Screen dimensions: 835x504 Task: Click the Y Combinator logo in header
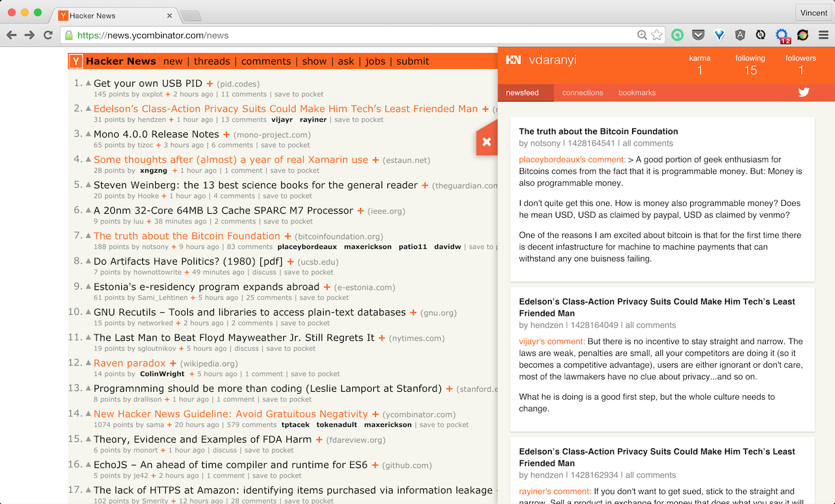[76, 61]
